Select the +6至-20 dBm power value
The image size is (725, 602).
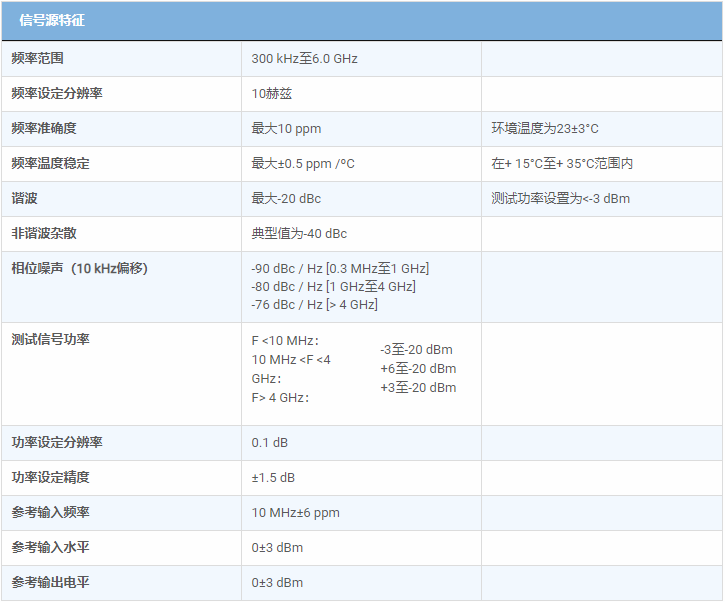[418, 369]
